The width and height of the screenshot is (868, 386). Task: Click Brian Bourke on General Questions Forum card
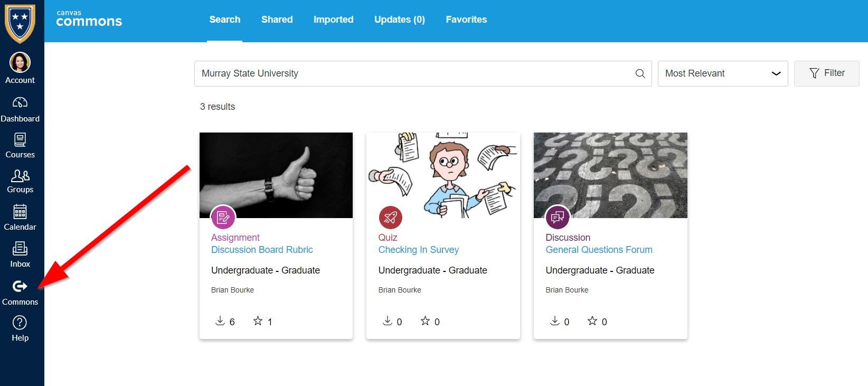567,290
